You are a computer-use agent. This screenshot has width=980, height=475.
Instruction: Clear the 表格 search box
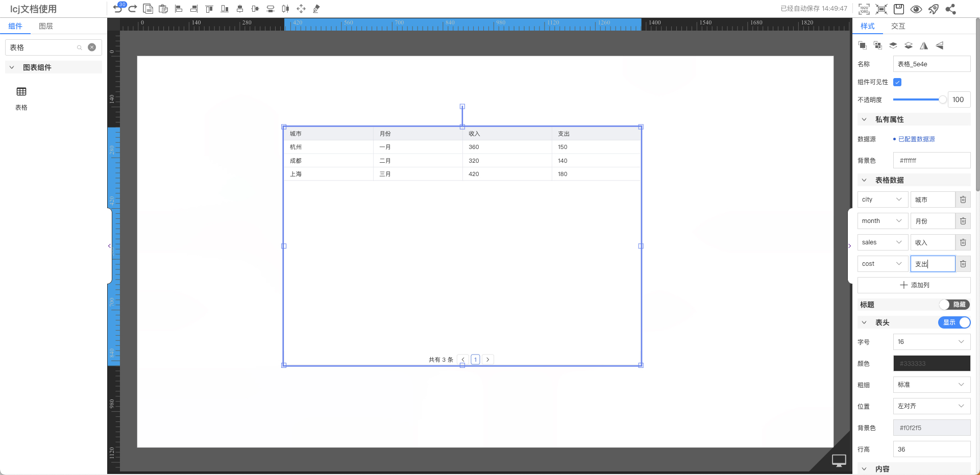92,47
